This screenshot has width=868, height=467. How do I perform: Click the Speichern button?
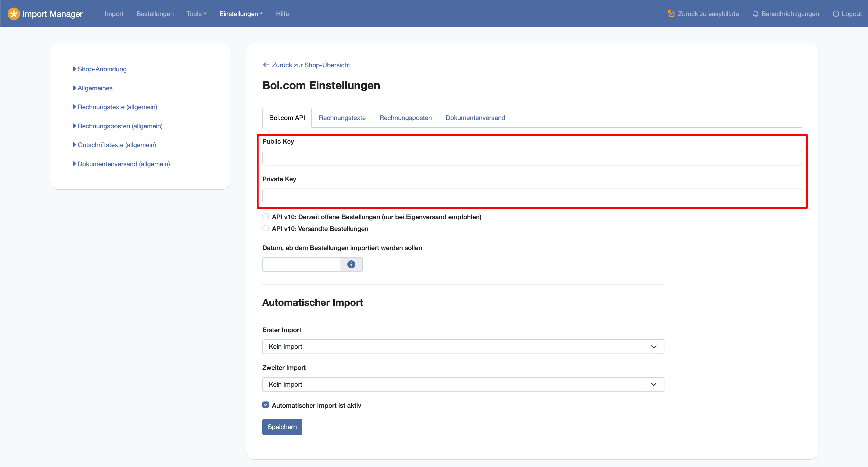(x=282, y=427)
